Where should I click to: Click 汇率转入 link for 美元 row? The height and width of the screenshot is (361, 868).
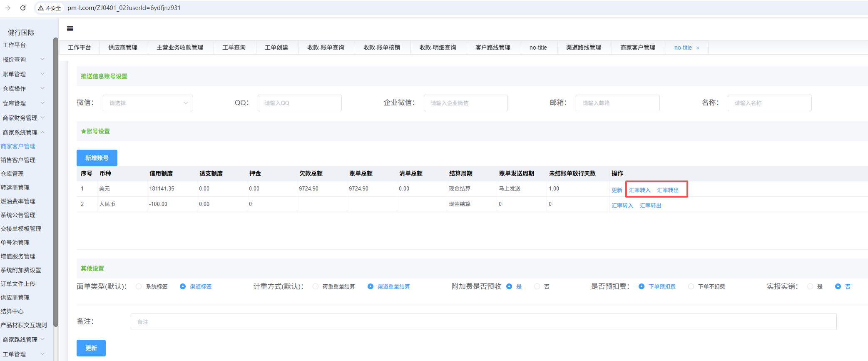click(639, 190)
